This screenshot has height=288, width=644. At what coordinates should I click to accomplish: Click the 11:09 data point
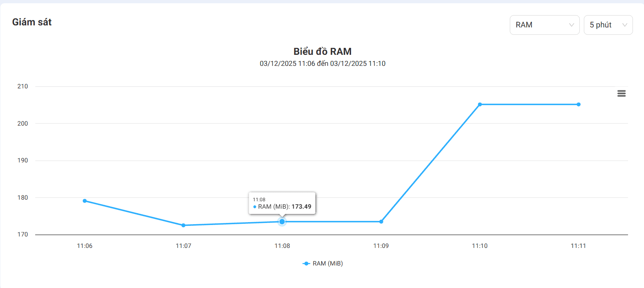(x=381, y=222)
